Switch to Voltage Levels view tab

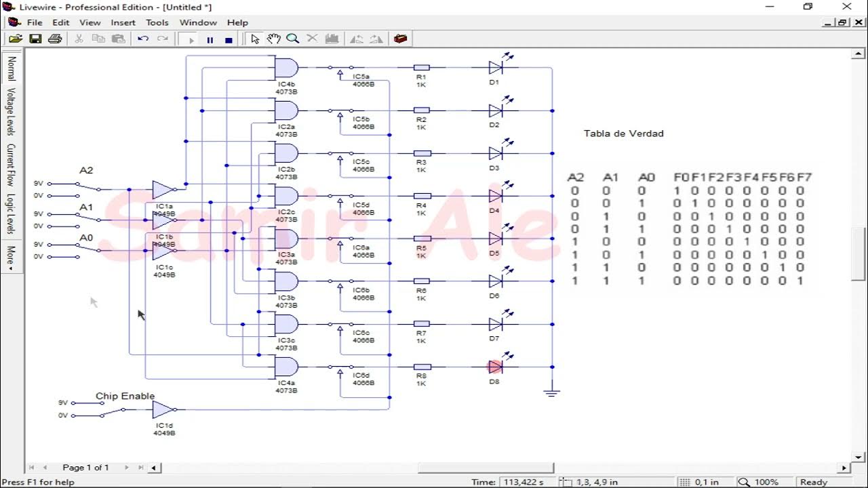point(11,112)
